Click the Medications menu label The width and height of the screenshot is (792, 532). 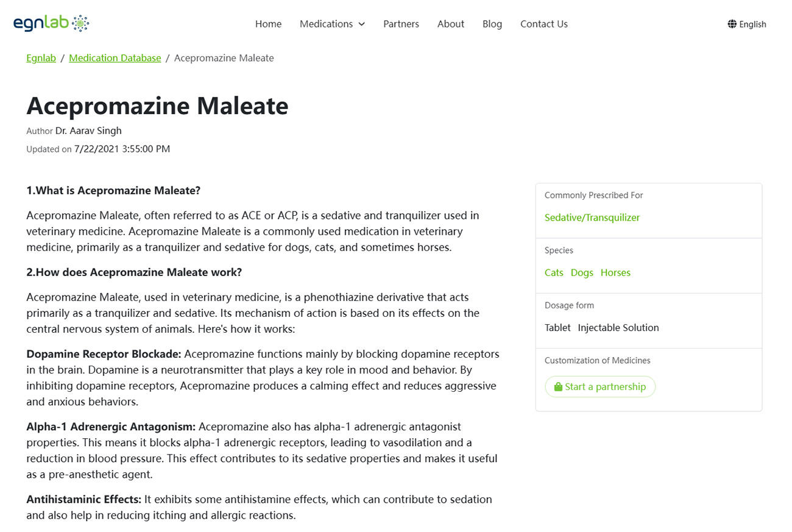pos(326,24)
